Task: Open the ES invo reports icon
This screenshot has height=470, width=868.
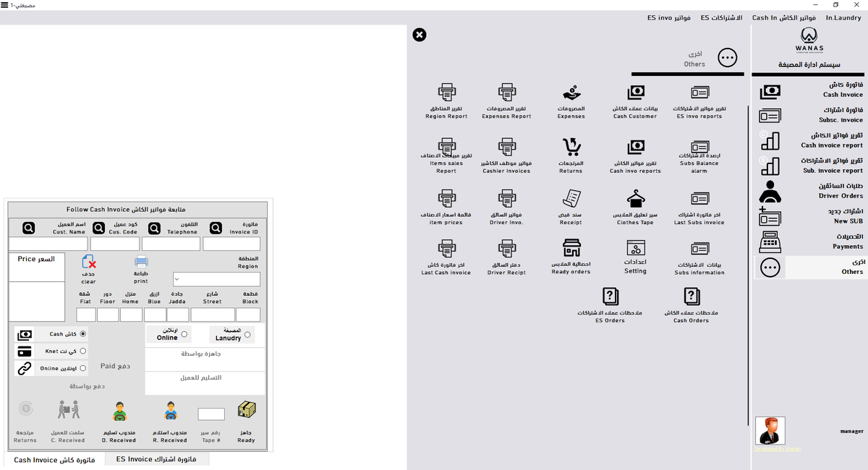Action: point(699,93)
